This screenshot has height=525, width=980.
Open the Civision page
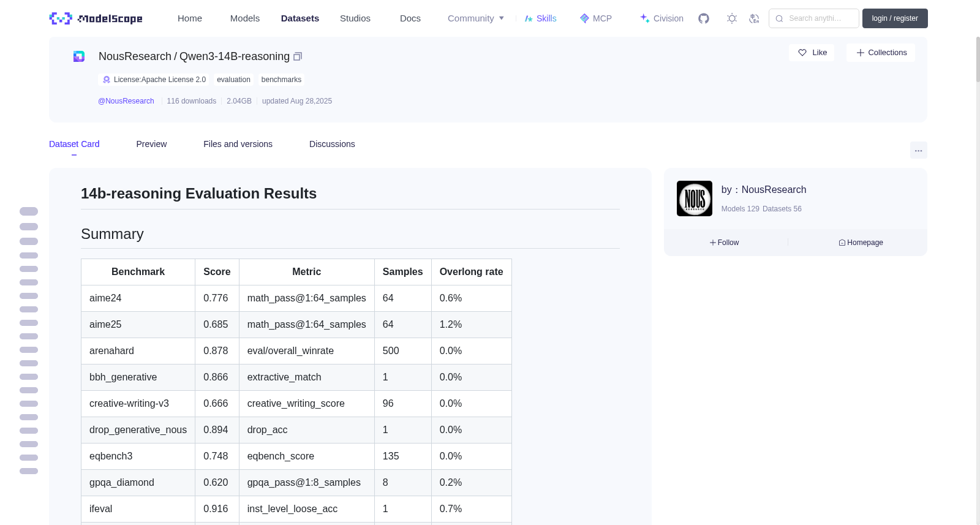[661, 18]
